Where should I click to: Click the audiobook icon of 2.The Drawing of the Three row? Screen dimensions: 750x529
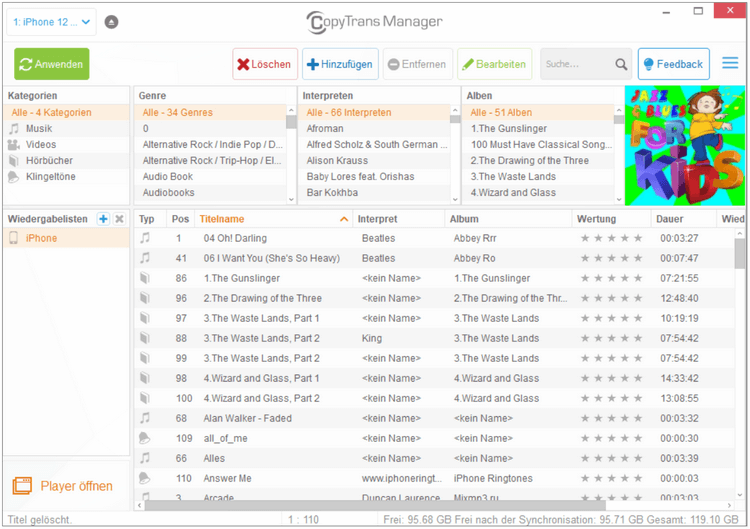[145, 298]
